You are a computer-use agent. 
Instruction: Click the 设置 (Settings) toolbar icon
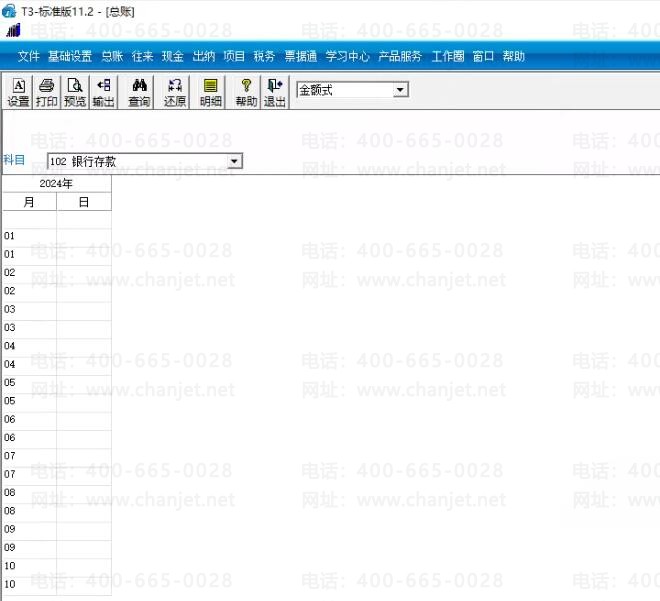tap(18, 92)
